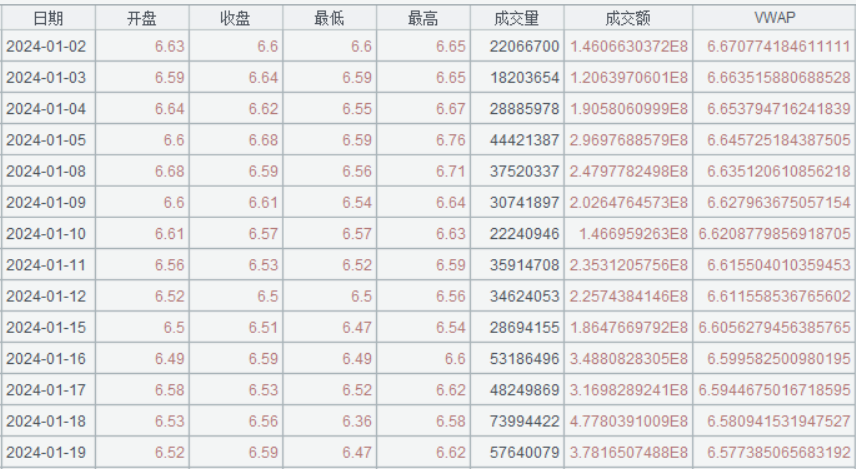This screenshot has height=469, width=856.
Task: Click VWAP value 6.599582500980195
Action: (779, 359)
